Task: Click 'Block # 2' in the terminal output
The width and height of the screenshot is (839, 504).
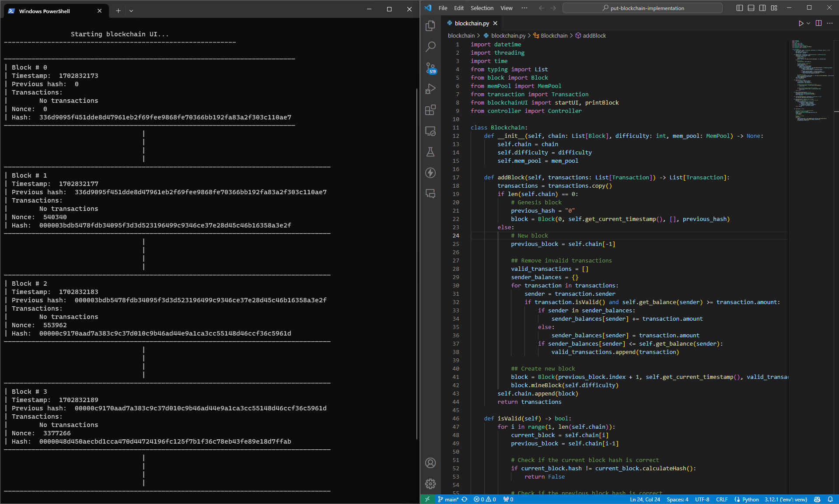Action: pyautogui.click(x=29, y=283)
